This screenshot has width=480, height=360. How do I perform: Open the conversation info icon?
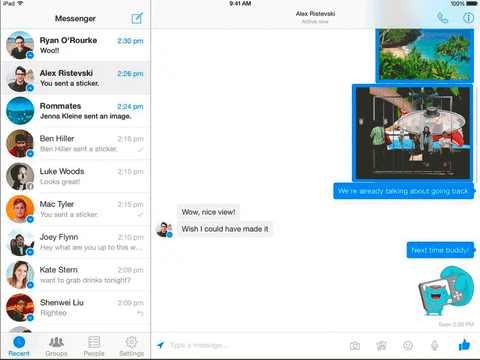pos(468,18)
